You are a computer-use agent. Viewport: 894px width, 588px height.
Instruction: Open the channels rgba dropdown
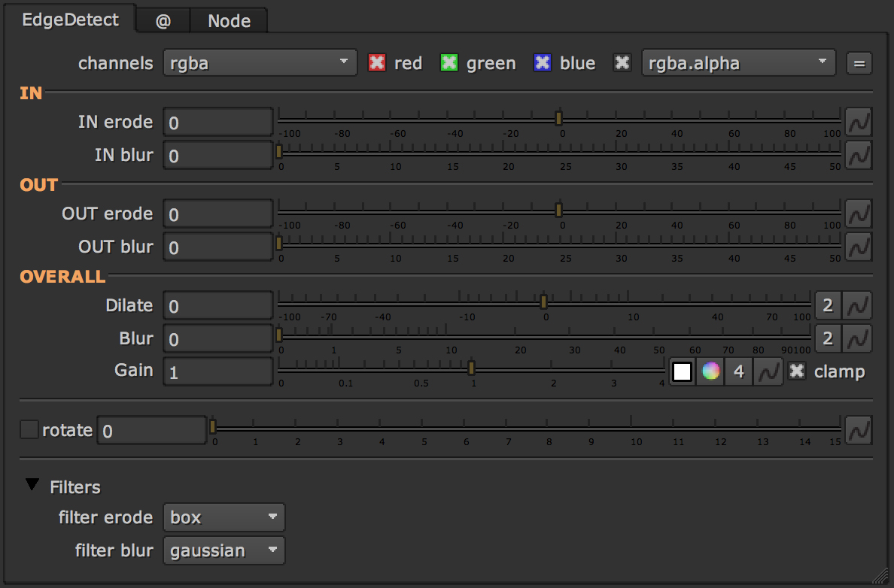(260, 63)
